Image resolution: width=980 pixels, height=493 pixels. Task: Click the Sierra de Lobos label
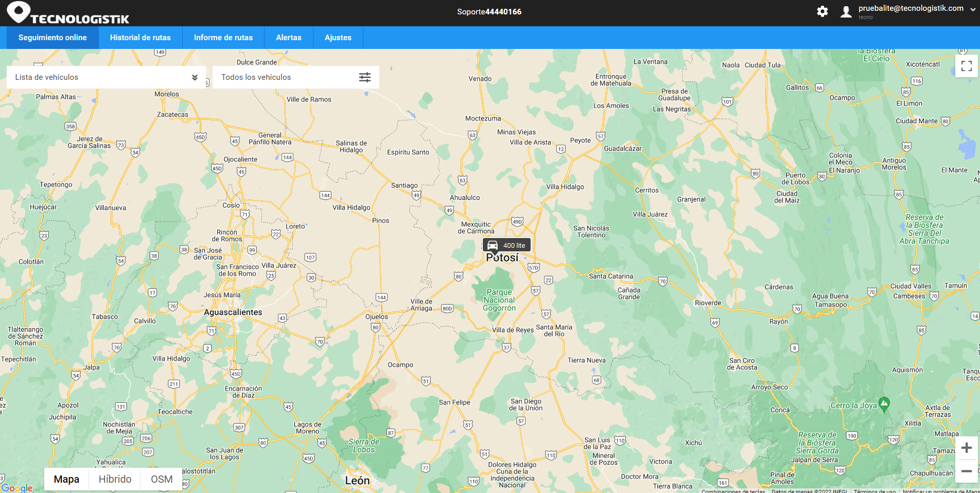coord(364,446)
